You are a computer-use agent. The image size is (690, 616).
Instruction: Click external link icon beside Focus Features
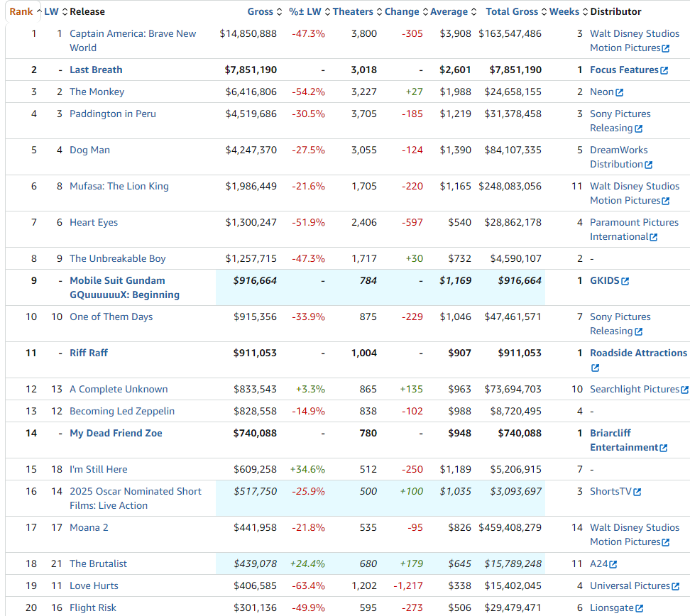pyautogui.click(x=664, y=70)
